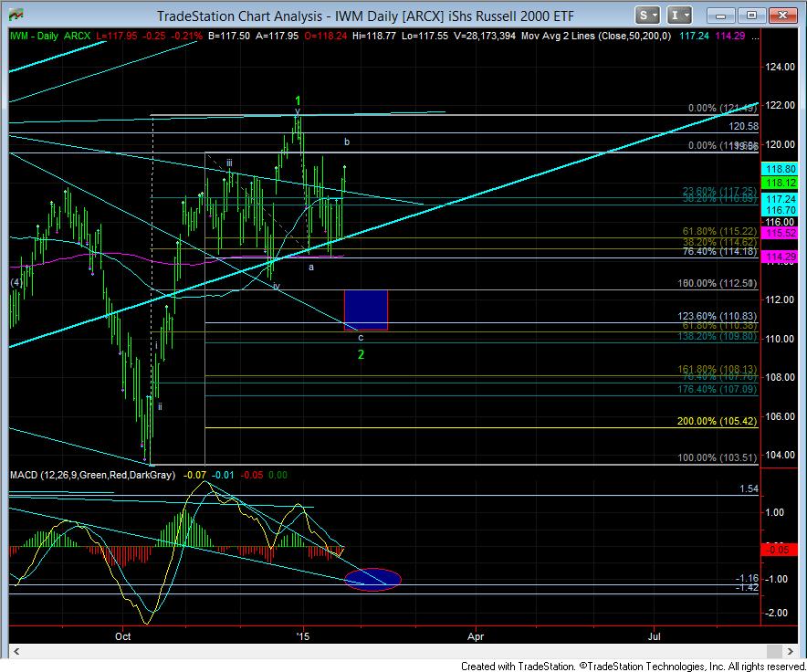Click the '1.54' MACD level label
Viewport: 807px width, 672px height.
[x=749, y=488]
